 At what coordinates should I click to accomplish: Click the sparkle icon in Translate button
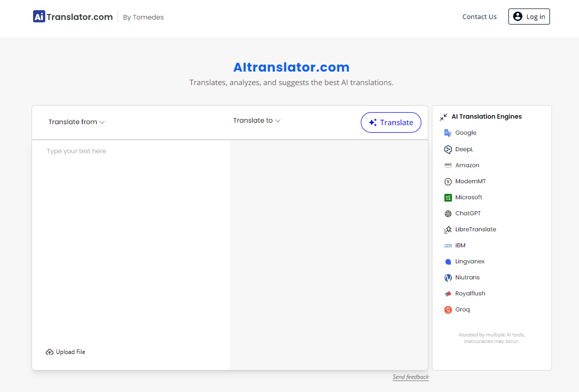pyautogui.click(x=373, y=122)
